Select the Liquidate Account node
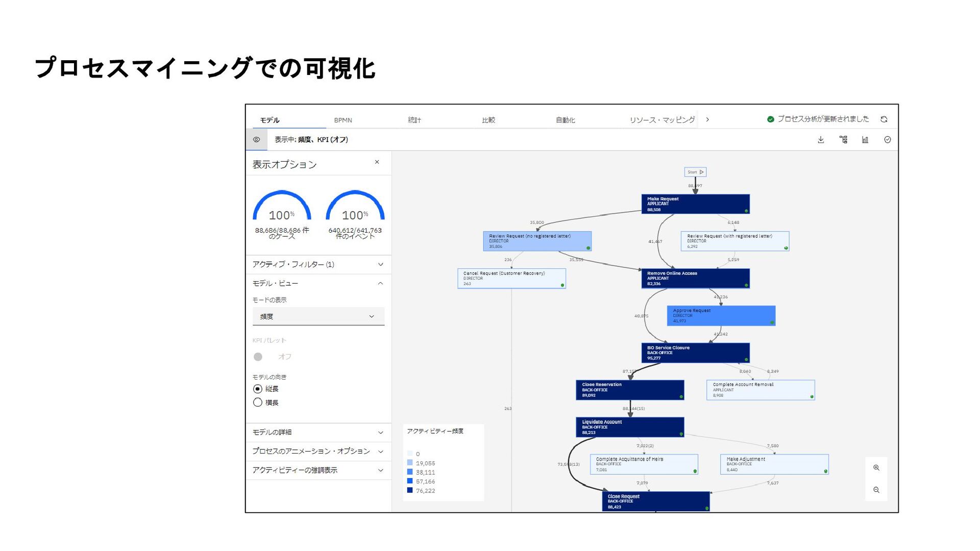980x551 pixels. tap(630, 428)
